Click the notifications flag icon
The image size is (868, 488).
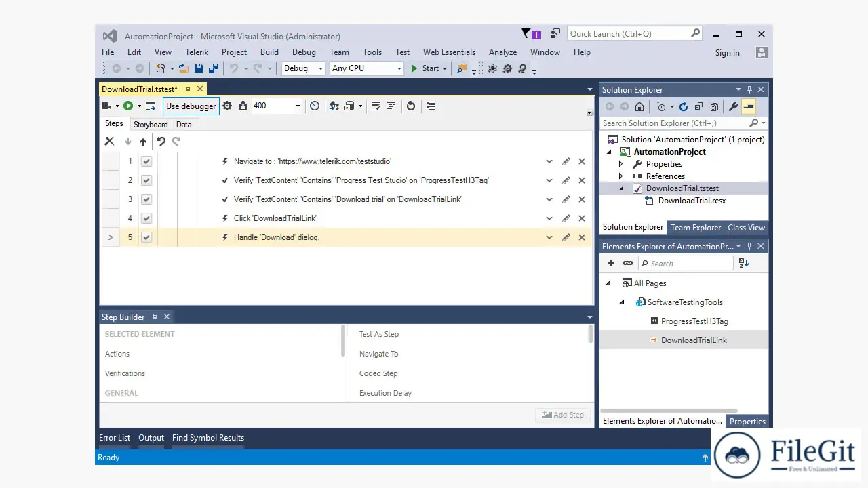[x=526, y=34]
